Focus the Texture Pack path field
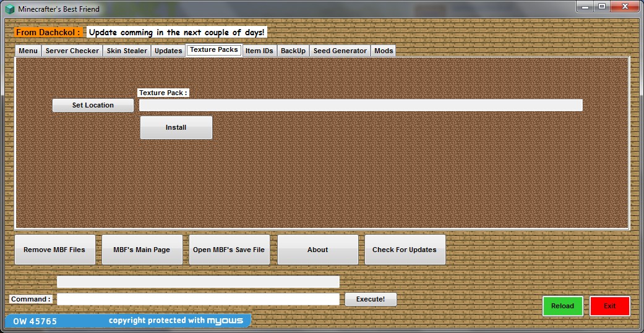The height and width of the screenshot is (333, 644). coord(361,106)
